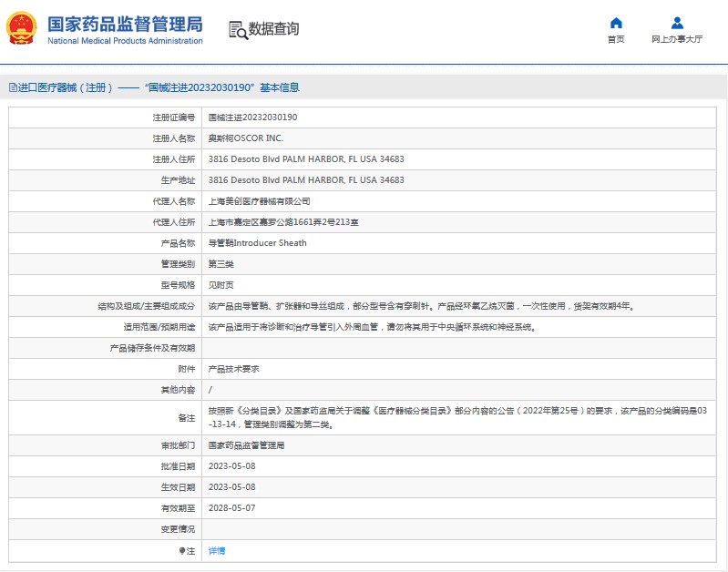Click the 注册证编号 row label
Screen dimensions: 728x572
pos(174,117)
